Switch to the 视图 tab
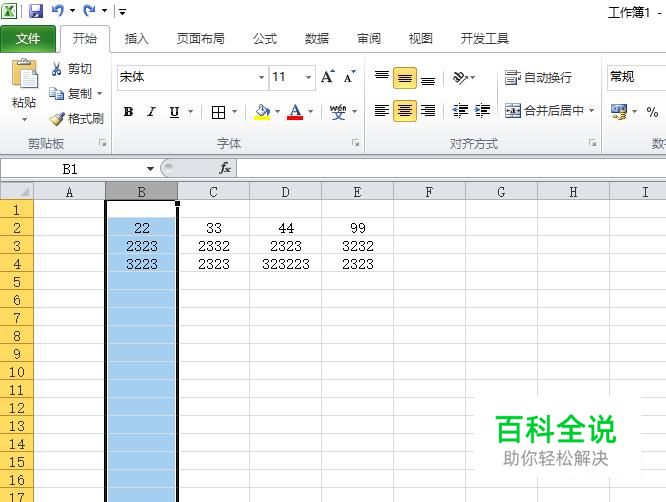 click(x=420, y=39)
